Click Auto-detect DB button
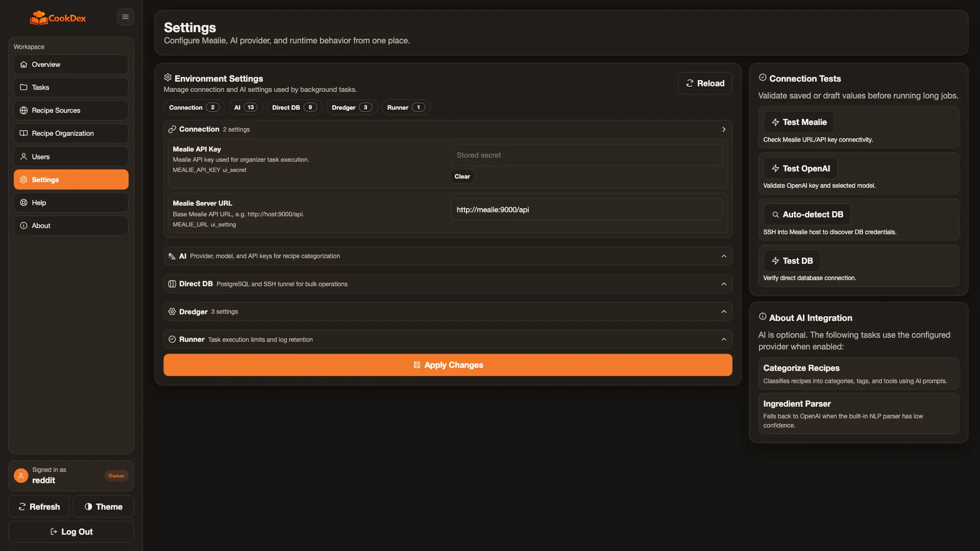Image resolution: width=980 pixels, height=551 pixels. [x=807, y=214]
